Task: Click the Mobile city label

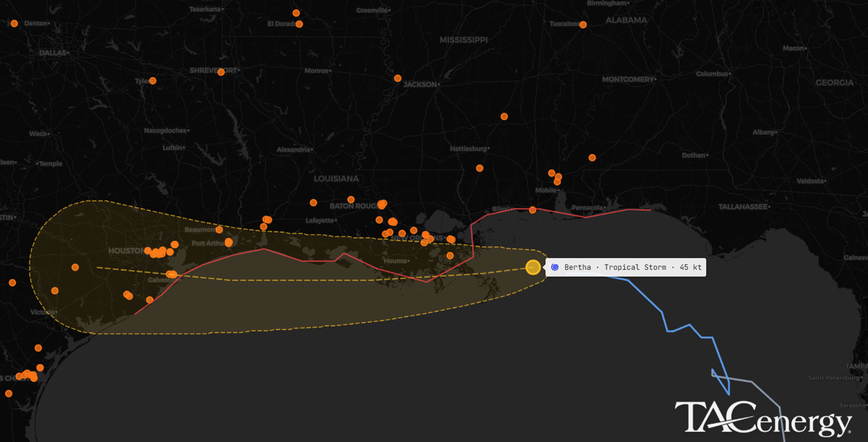Action: (x=546, y=190)
